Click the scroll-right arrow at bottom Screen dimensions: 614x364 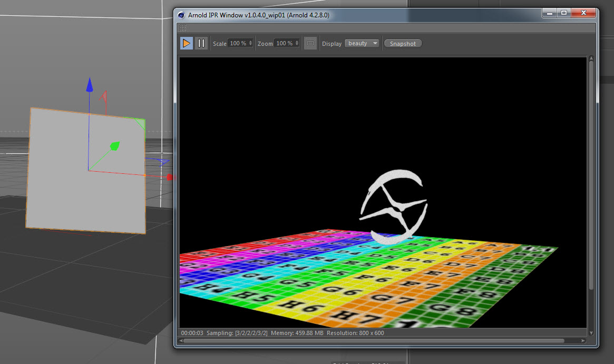(582, 341)
